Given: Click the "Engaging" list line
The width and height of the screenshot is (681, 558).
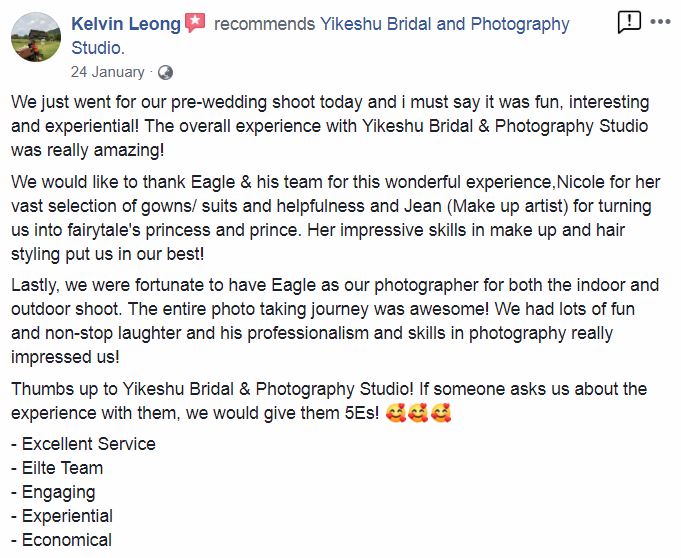Looking at the screenshot, I should (x=53, y=493).
